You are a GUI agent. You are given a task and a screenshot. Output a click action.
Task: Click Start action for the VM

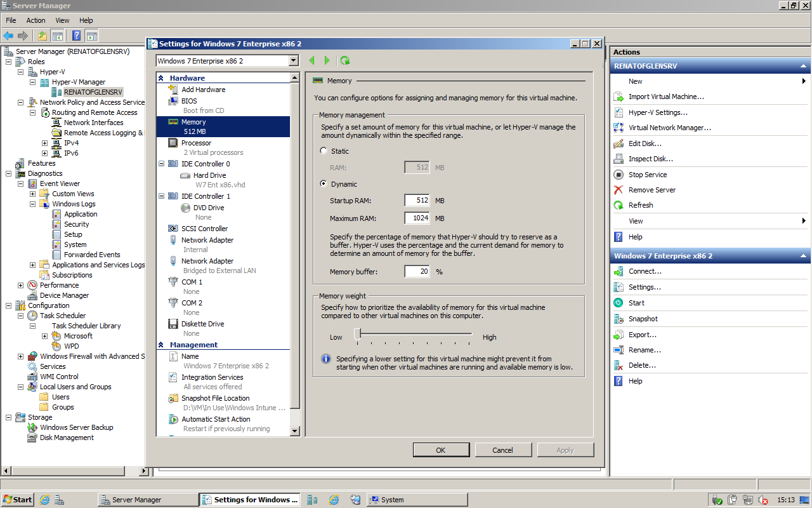click(x=636, y=303)
